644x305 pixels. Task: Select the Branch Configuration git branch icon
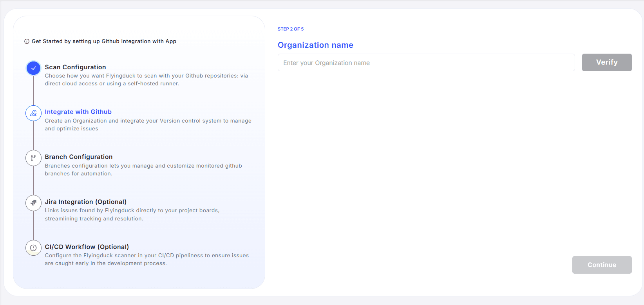coord(33,158)
